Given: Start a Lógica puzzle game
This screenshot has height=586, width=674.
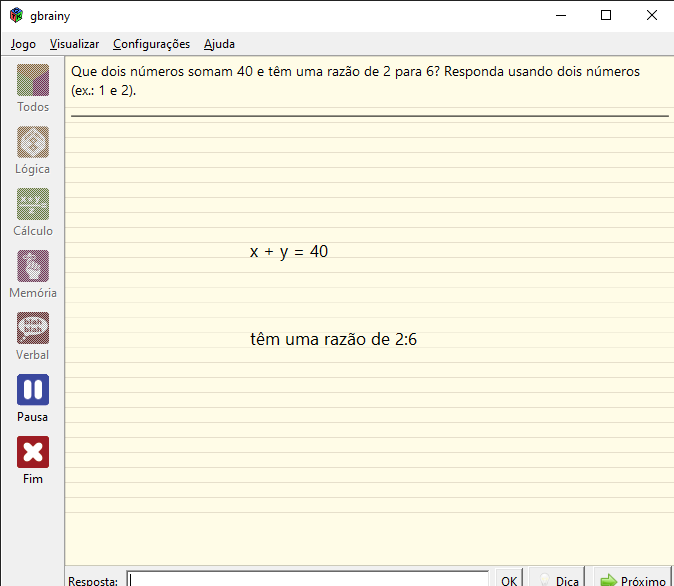Looking at the screenshot, I should (33, 142).
